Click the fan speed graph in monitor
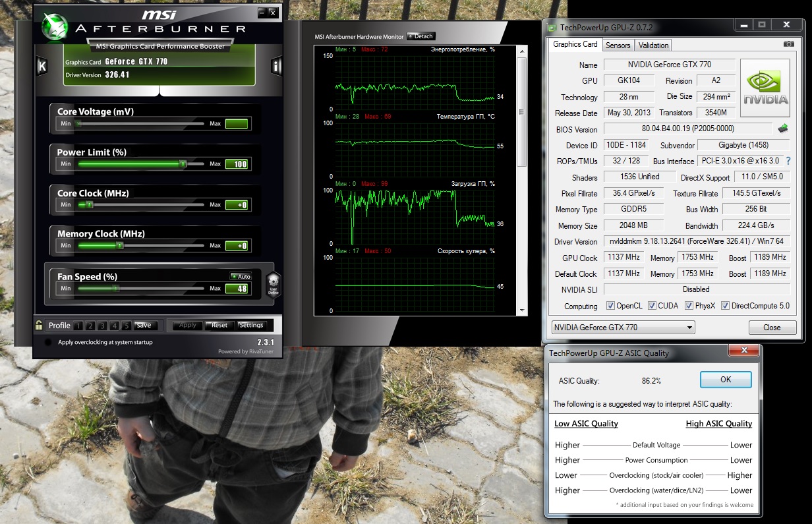The height and width of the screenshot is (524, 812). (415, 284)
